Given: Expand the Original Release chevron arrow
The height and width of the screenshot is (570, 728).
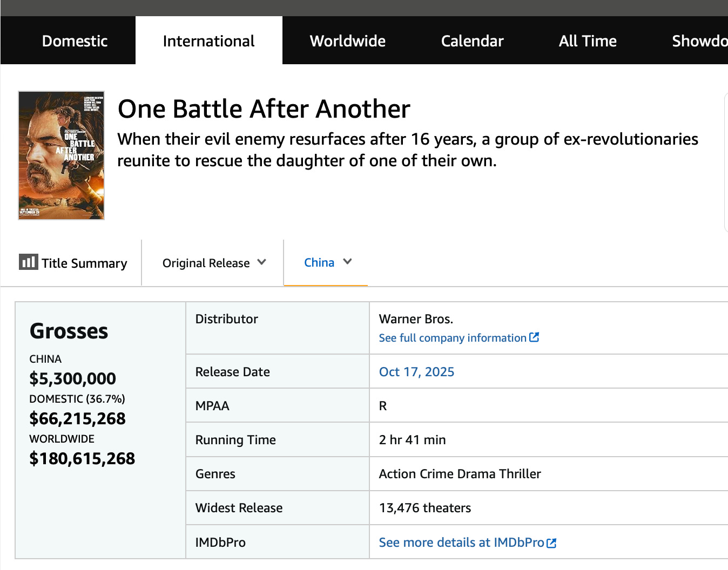Looking at the screenshot, I should (x=262, y=262).
